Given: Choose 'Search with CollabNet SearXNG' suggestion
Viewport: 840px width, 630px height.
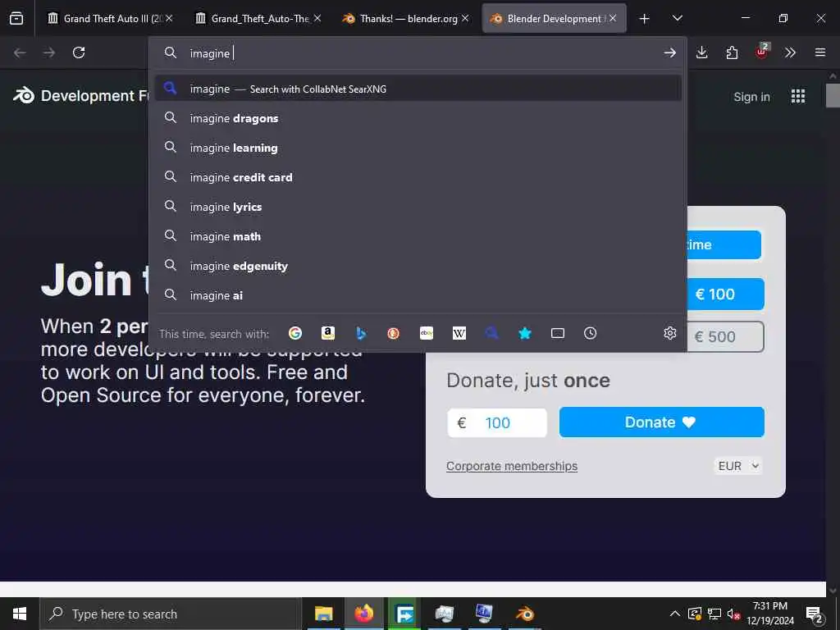Looking at the screenshot, I should [x=418, y=89].
